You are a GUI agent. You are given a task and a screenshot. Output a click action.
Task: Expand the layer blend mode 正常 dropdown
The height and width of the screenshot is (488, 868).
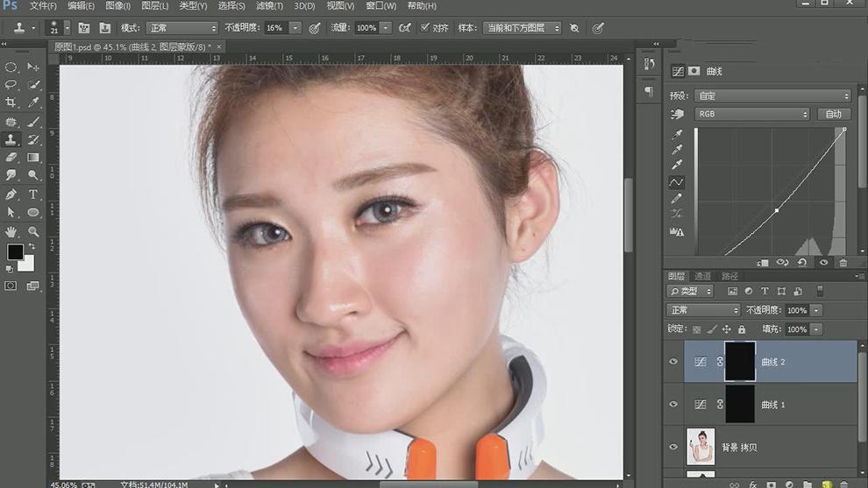tap(704, 310)
